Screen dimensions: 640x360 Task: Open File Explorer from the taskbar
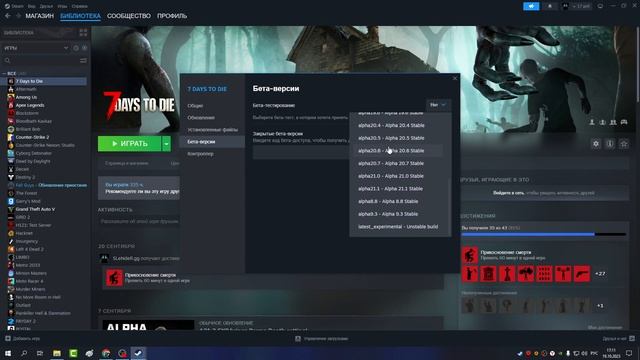click(57, 353)
